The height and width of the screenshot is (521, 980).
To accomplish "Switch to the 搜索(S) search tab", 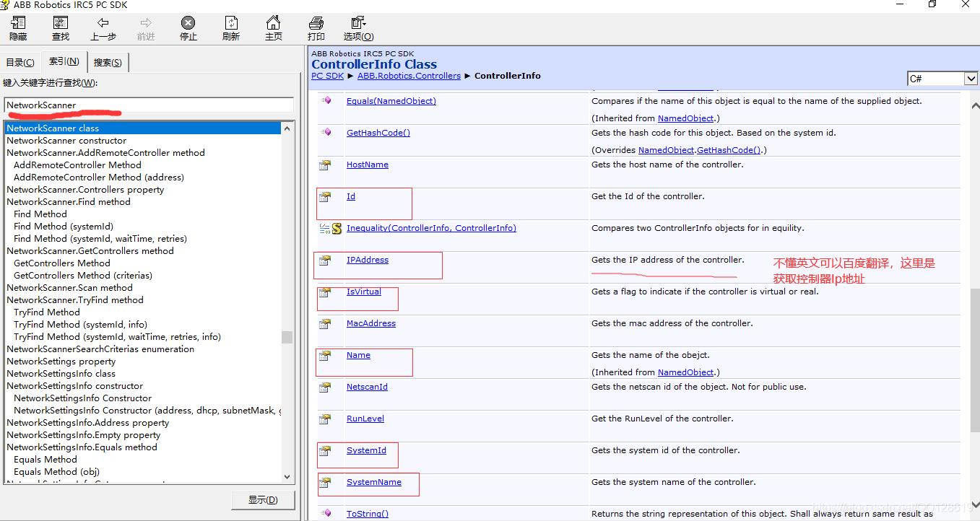I will pos(108,63).
